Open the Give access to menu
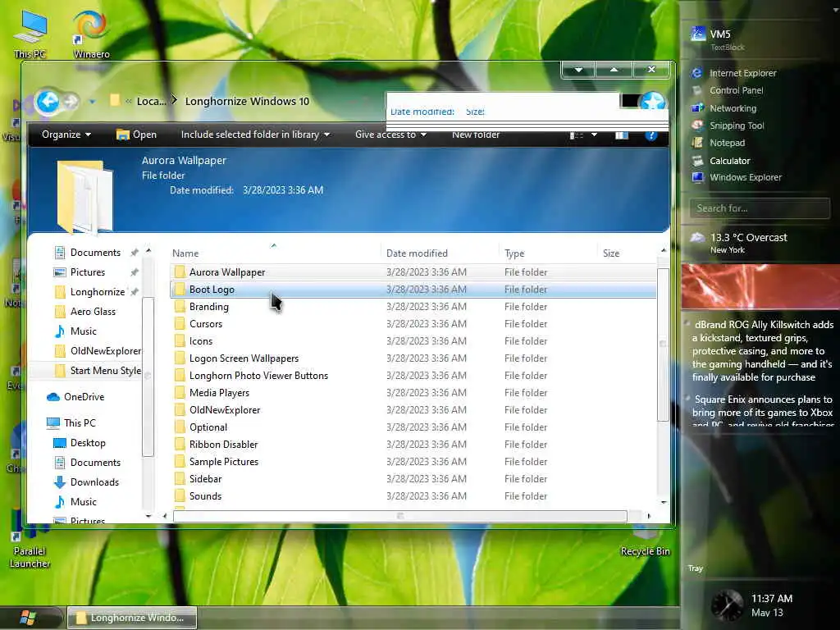Screen dimensions: 840x630 [390, 135]
